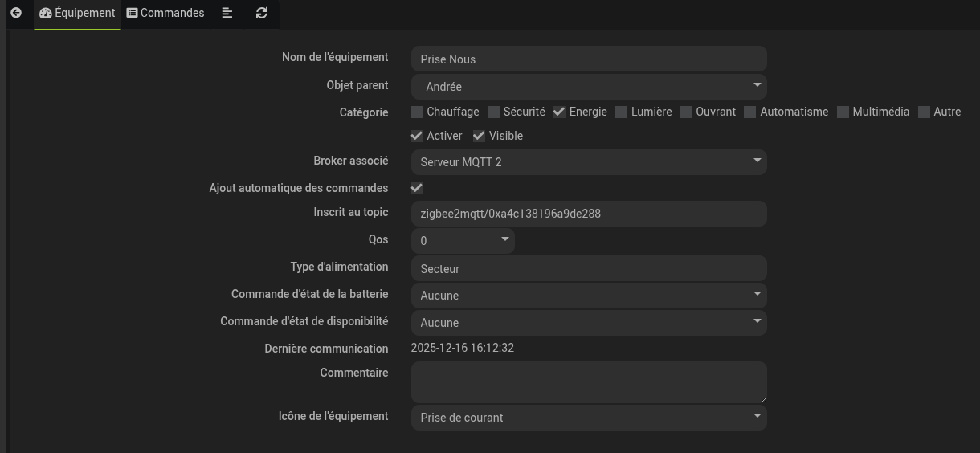Click the Type d'alimentation field

tap(589, 268)
